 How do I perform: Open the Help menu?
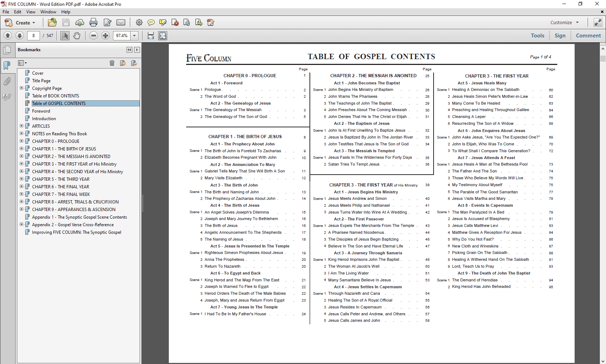66,12
